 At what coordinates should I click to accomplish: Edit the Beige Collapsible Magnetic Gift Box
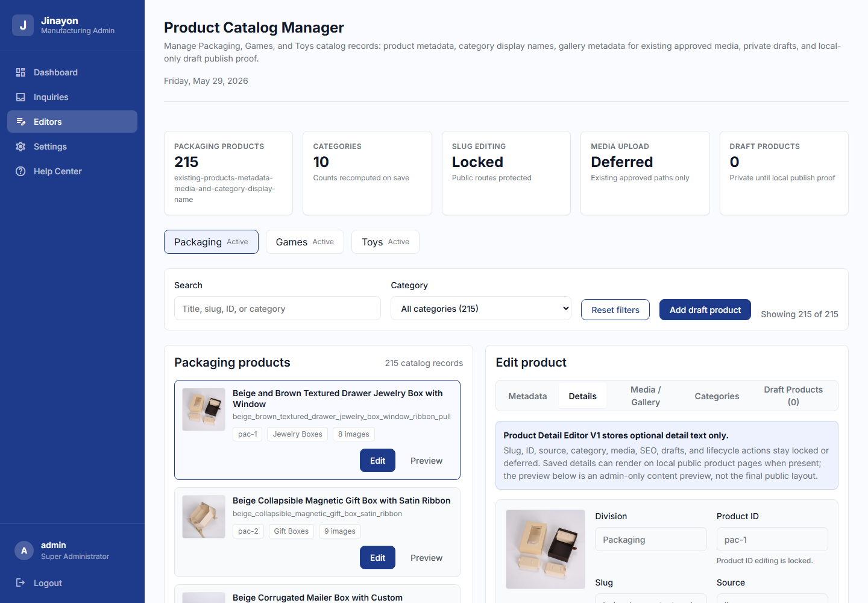(x=378, y=558)
